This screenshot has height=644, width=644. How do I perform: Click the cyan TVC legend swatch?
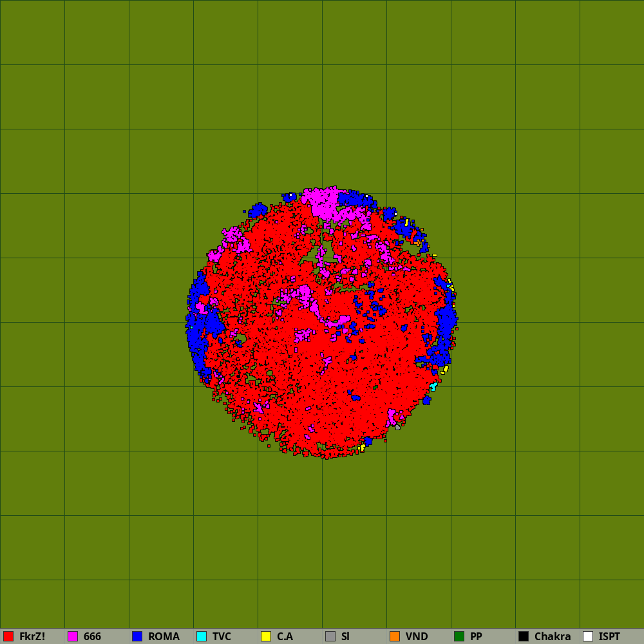point(202,636)
